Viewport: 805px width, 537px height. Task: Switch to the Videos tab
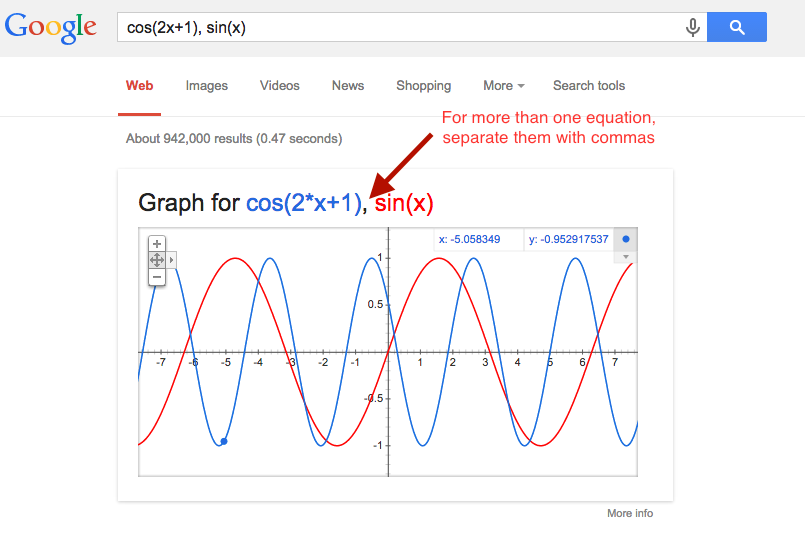tap(280, 86)
